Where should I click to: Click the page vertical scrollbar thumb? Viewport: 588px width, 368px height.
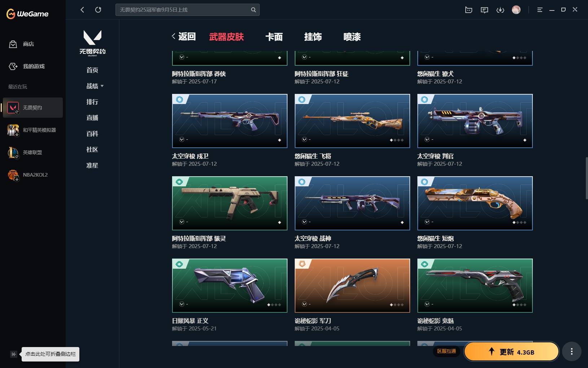587,178
